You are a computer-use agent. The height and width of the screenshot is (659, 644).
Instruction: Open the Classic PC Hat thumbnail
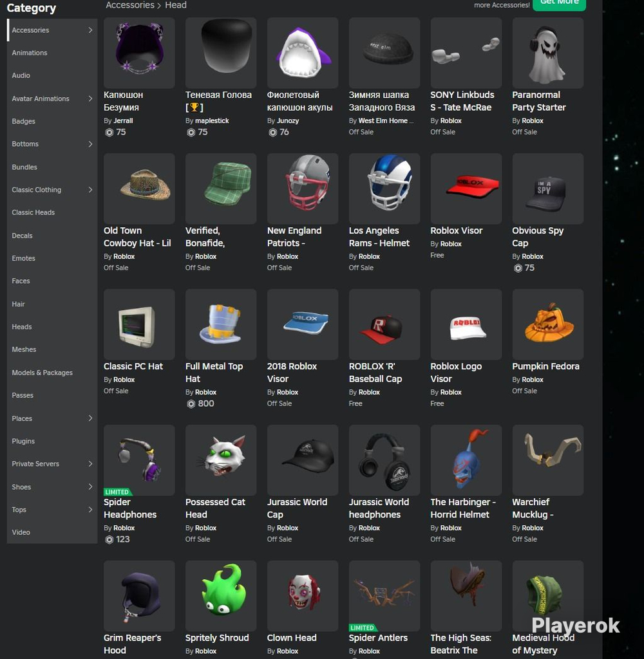click(139, 324)
